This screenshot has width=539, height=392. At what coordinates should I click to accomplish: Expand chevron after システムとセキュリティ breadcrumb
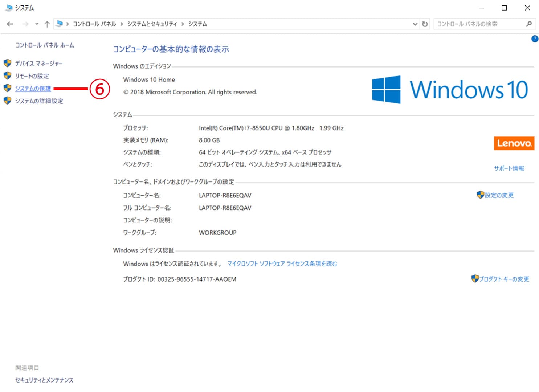coord(183,24)
